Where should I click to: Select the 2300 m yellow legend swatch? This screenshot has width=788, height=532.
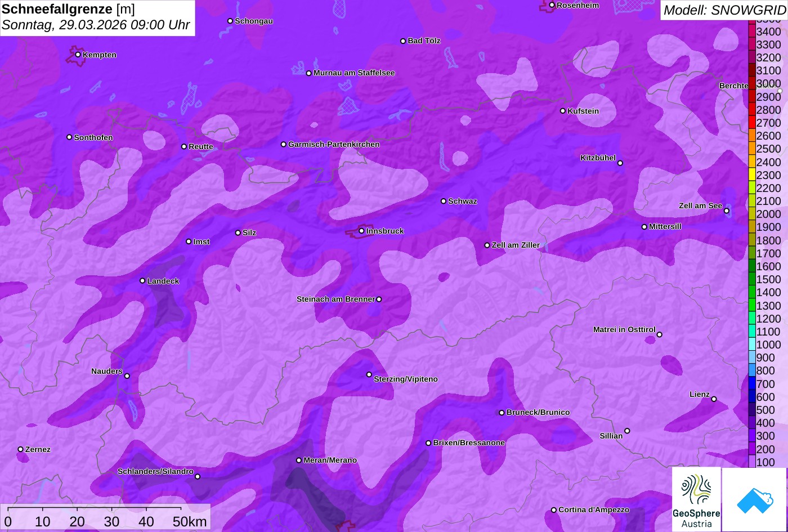752,175
